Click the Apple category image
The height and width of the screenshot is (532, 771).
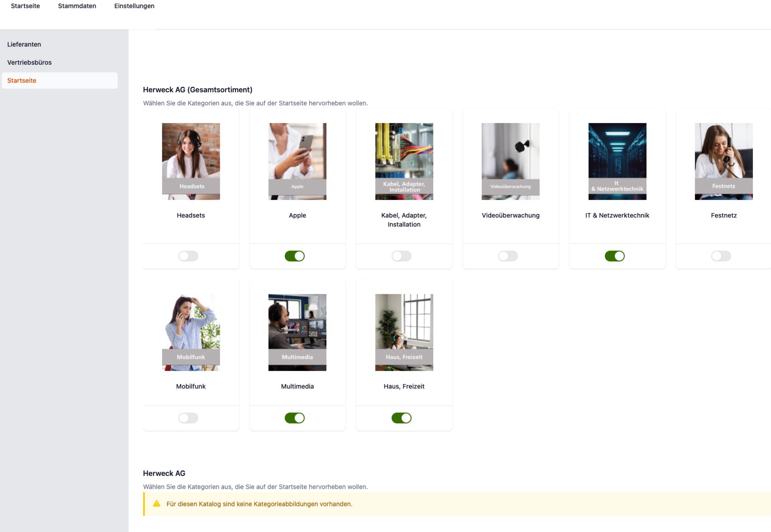coord(297,161)
